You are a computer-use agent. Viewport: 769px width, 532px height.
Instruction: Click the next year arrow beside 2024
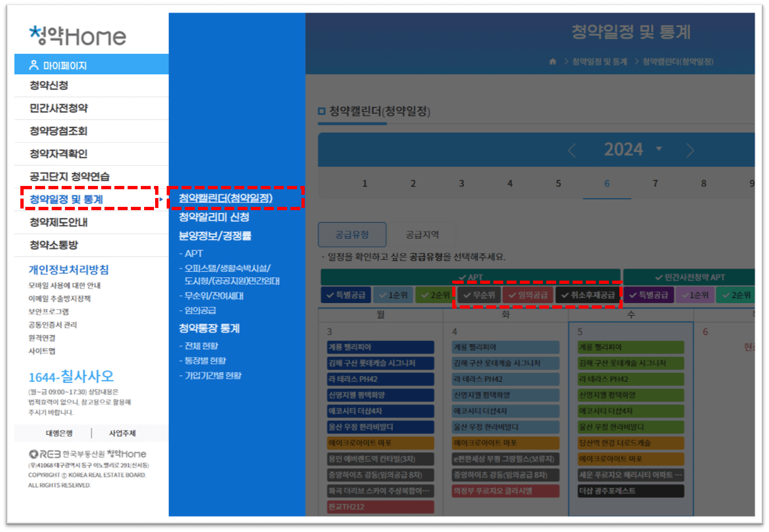coord(690,149)
